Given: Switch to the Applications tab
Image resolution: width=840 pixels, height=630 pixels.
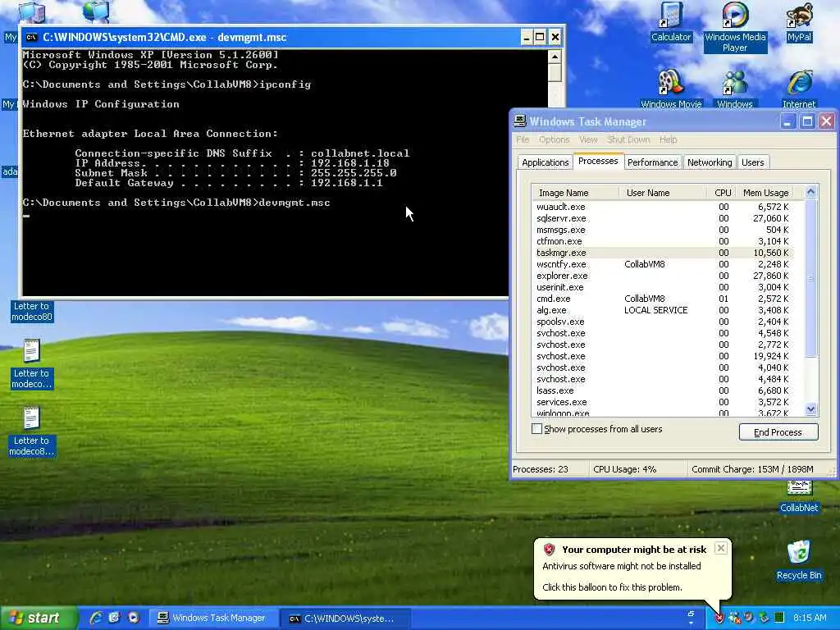Looking at the screenshot, I should pos(545,162).
